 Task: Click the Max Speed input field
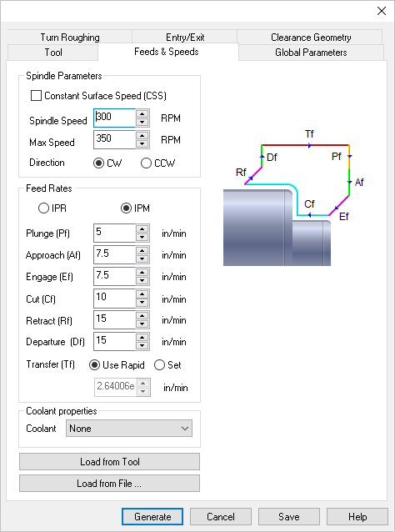(x=114, y=140)
